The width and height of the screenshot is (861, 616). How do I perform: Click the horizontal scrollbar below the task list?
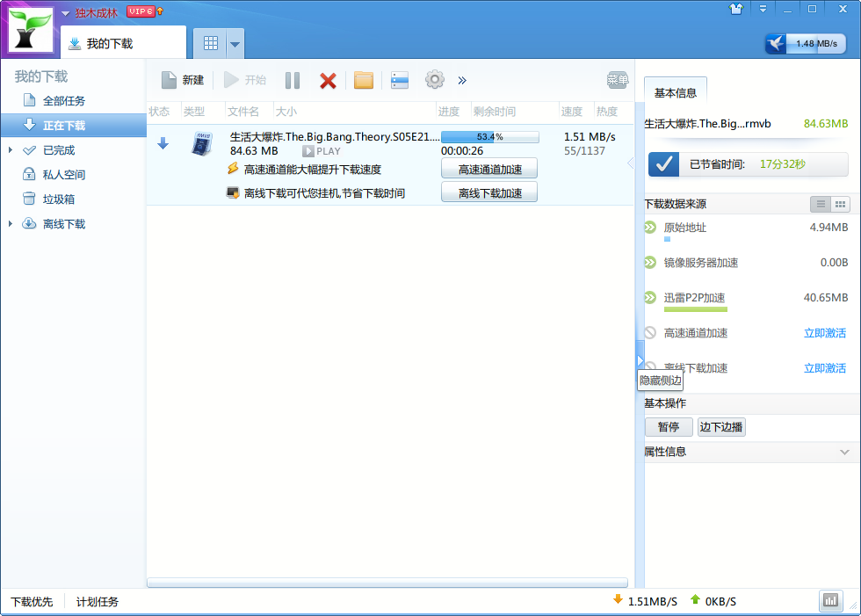(x=387, y=583)
